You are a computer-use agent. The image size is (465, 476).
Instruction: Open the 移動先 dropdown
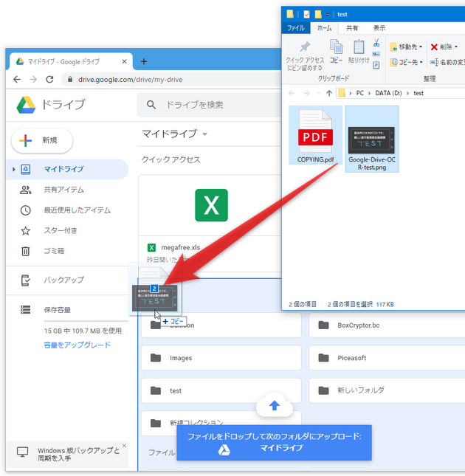tap(406, 47)
